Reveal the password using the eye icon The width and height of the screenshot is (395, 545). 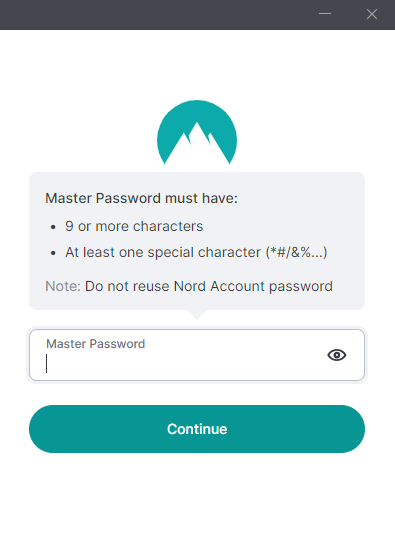(337, 355)
